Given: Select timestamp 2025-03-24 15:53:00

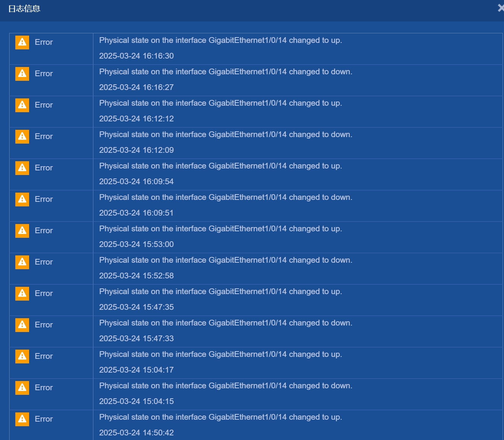Looking at the screenshot, I should pos(136,244).
